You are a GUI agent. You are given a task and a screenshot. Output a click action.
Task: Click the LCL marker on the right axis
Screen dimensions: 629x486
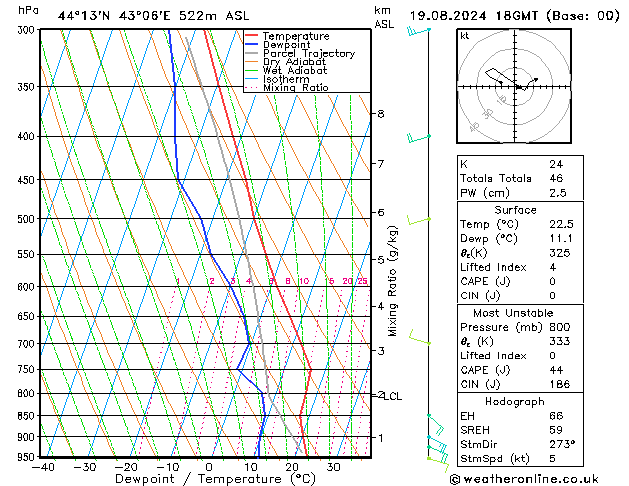(393, 396)
